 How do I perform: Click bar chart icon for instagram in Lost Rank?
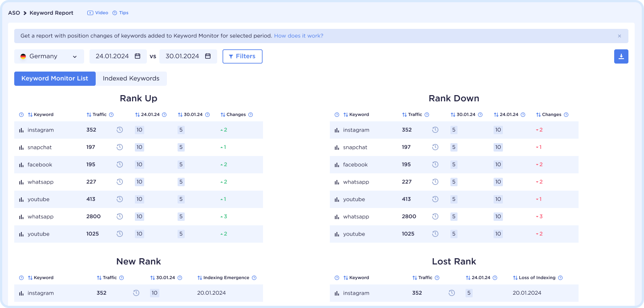[x=336, y=293]
